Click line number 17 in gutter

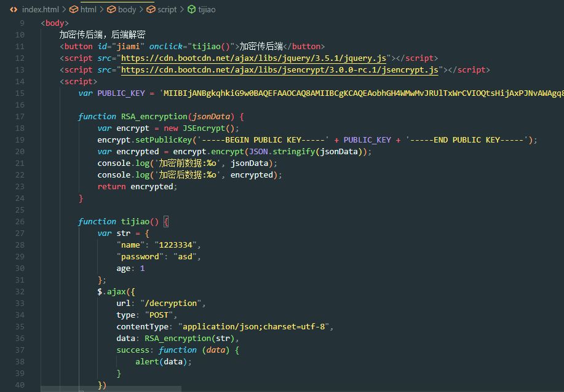[x=20, y=117]
